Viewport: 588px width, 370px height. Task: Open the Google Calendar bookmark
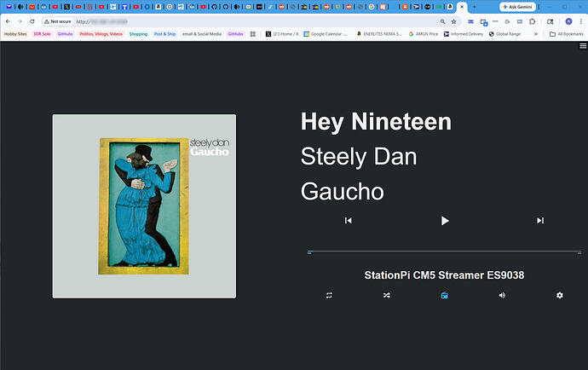point(326,34)
